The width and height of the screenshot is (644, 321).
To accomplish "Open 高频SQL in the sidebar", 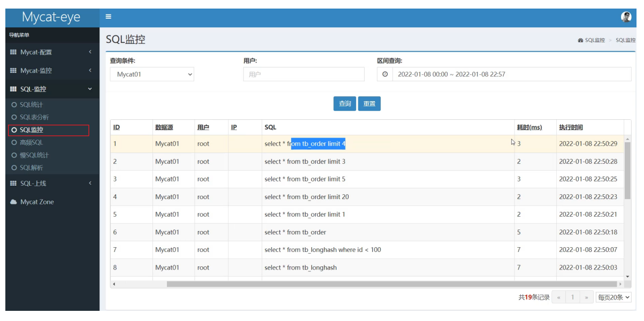I will pyautogui.click(x=31, y=143).
